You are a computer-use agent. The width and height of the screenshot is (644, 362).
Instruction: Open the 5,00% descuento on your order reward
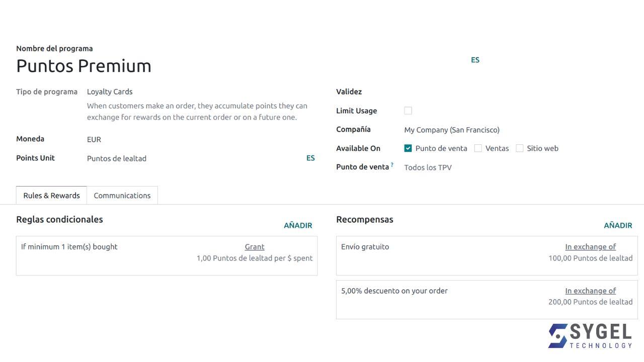[x=487, y=300]
